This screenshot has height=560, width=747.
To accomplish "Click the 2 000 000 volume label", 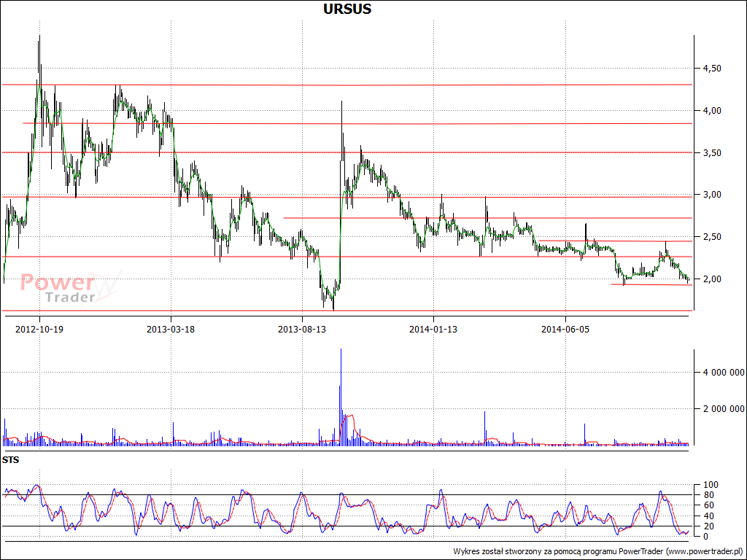I will (x=723, y=408).
